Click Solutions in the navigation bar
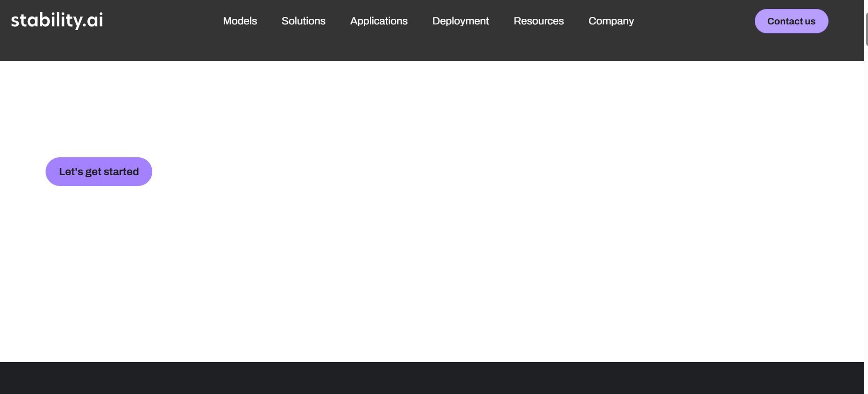Image resolution: width=868 pixels, height=394 pixels. pyautogui.click(x=303, y=21)
